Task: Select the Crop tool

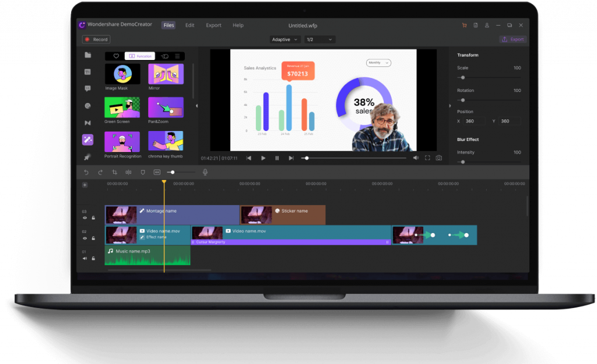Action: [114, 172]
